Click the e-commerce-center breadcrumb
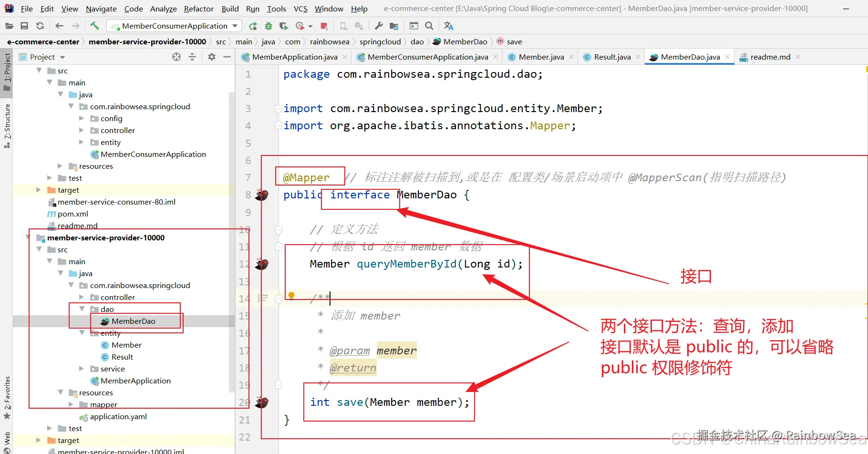This screenshot has width=868, height=454. point(43,41)
